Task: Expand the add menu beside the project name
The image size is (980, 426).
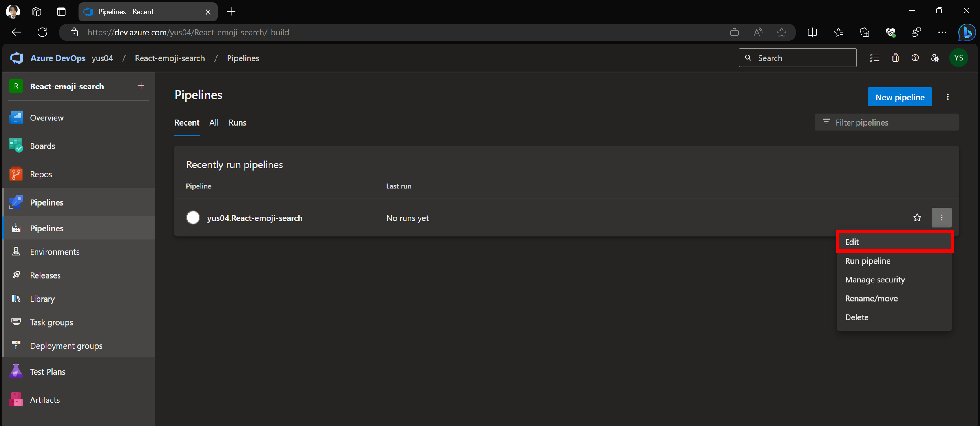Action: (141, 86)
